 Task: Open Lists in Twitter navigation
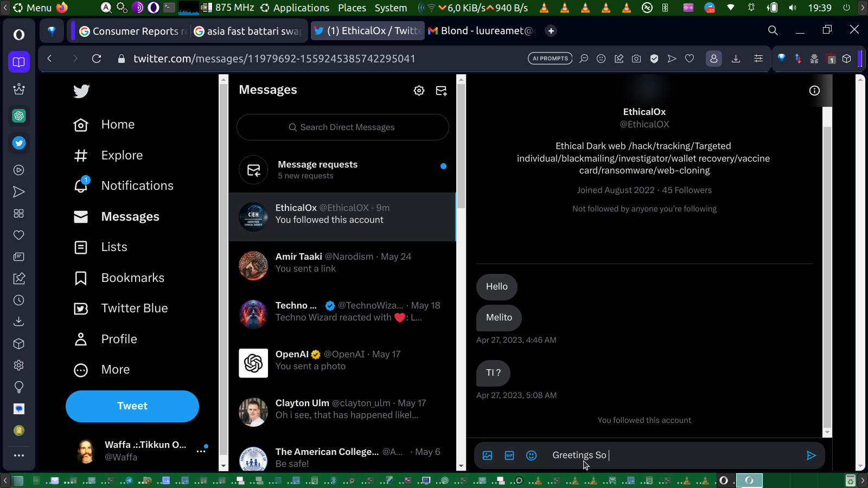tap(100, 247)
